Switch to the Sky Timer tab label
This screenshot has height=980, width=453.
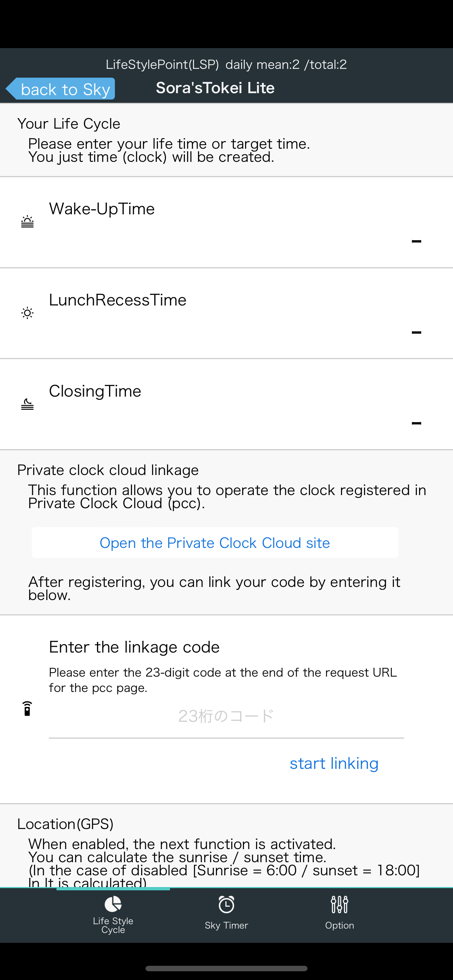(226, 925)
